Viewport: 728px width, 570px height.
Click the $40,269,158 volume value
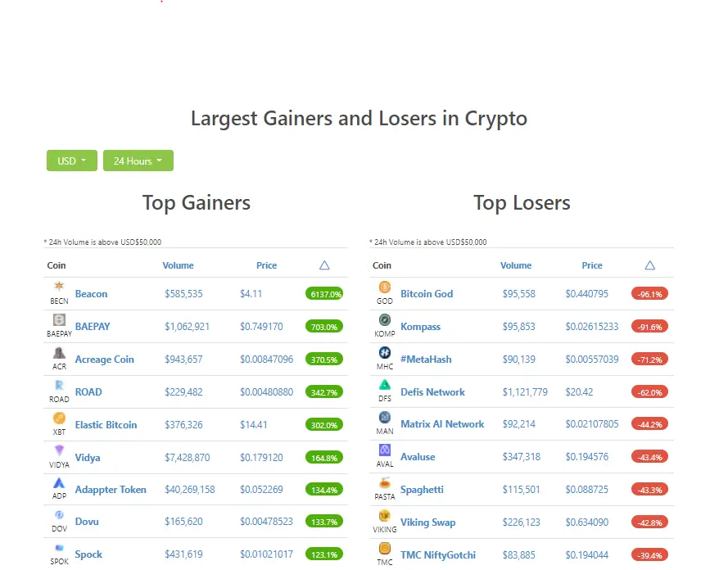point(189,490)
